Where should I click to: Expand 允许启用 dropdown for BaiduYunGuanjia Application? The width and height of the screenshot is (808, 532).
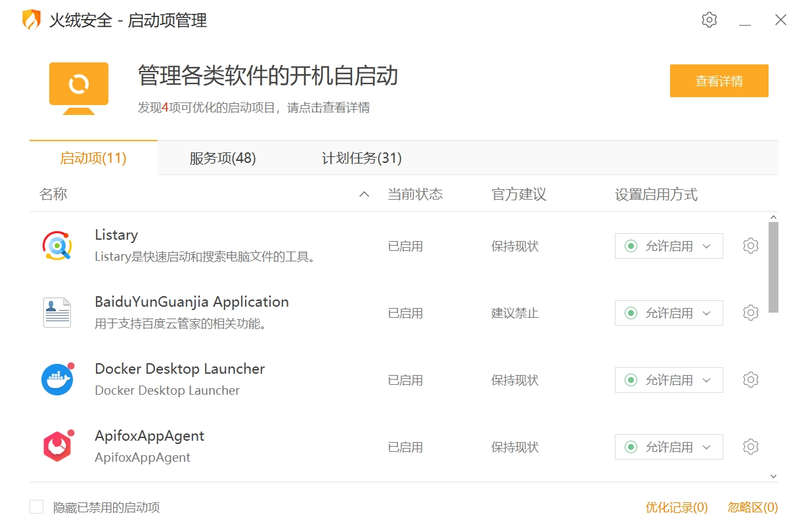(x=669, y=313)
